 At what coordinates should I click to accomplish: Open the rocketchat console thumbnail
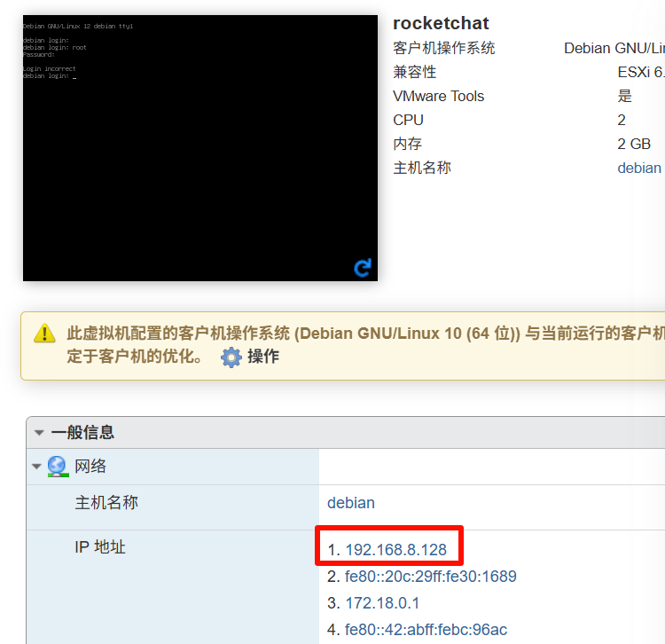point(200,148)
